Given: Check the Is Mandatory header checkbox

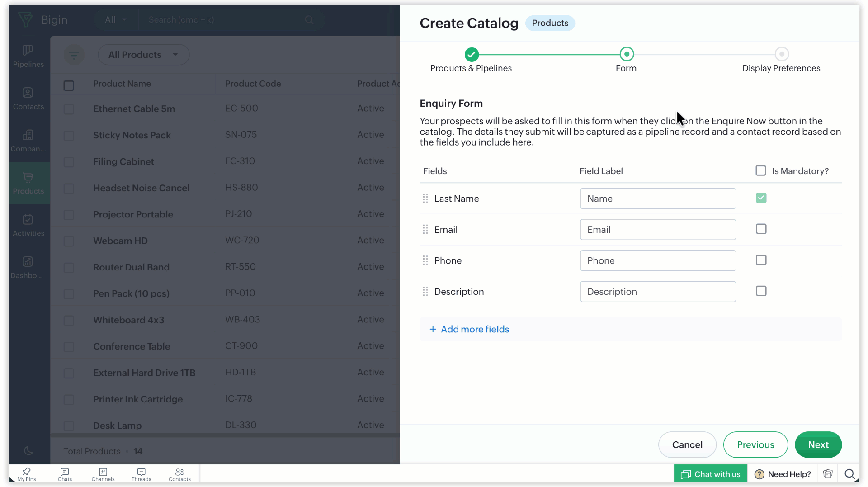Looking at the screenshot, I should (x=760, y=170).
